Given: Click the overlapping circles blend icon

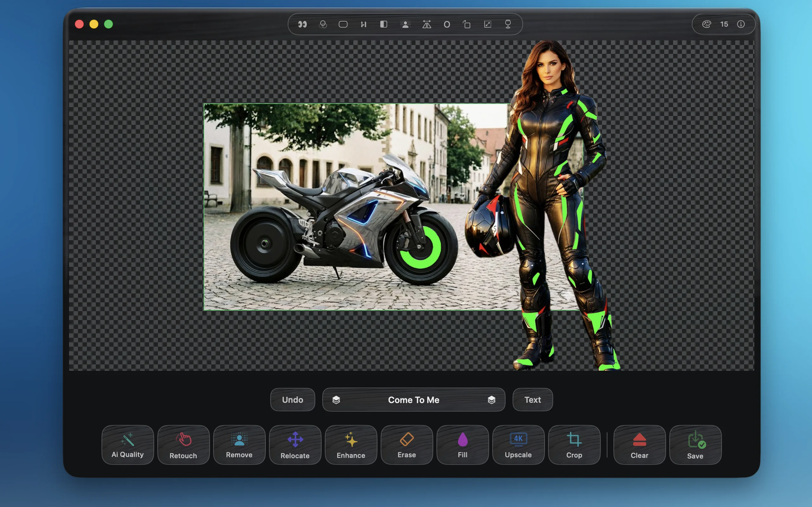Looking at the screenshot, I should (x=323, y=24).
